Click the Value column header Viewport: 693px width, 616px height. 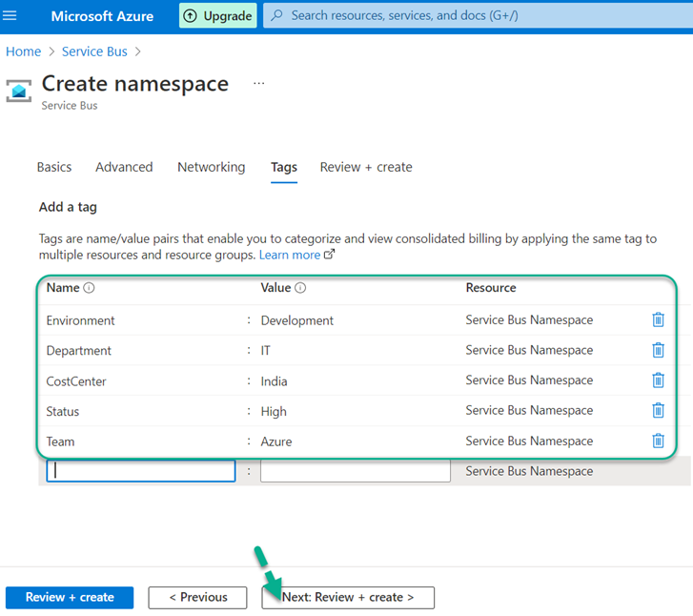pos(275,288)
